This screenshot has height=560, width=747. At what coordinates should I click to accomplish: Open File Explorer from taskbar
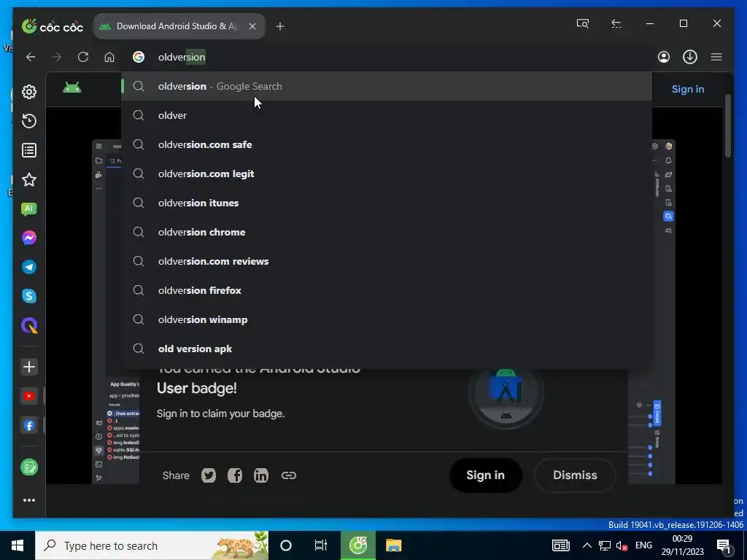(x=393, y=545)
